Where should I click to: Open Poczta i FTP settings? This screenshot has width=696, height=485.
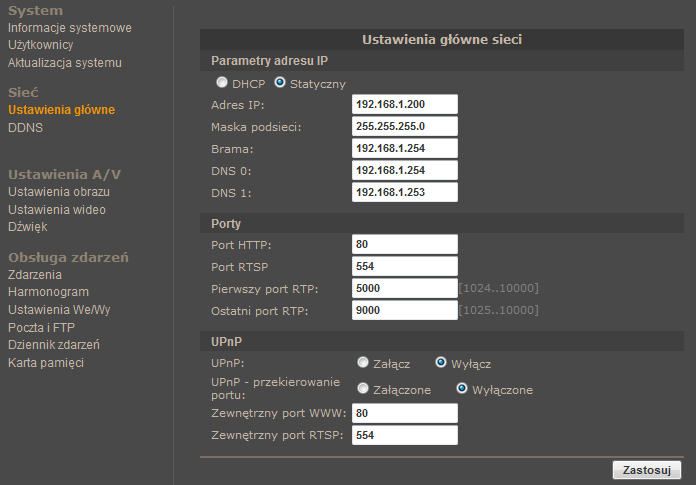tap(41, 327)
